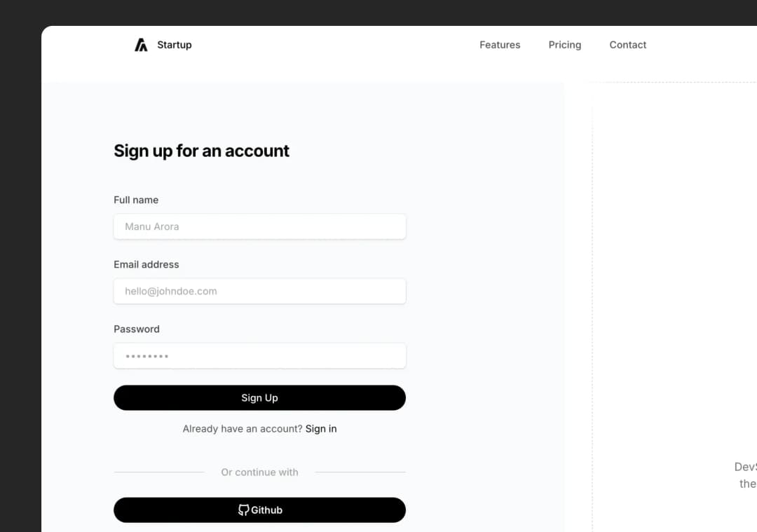Open the Features page
This screenshot has height=532, width=757.
[500, 44]
